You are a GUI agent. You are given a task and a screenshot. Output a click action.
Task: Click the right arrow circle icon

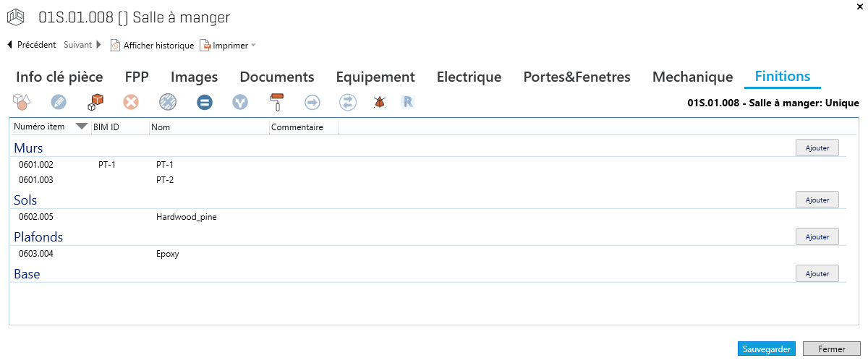pos(312,102)
